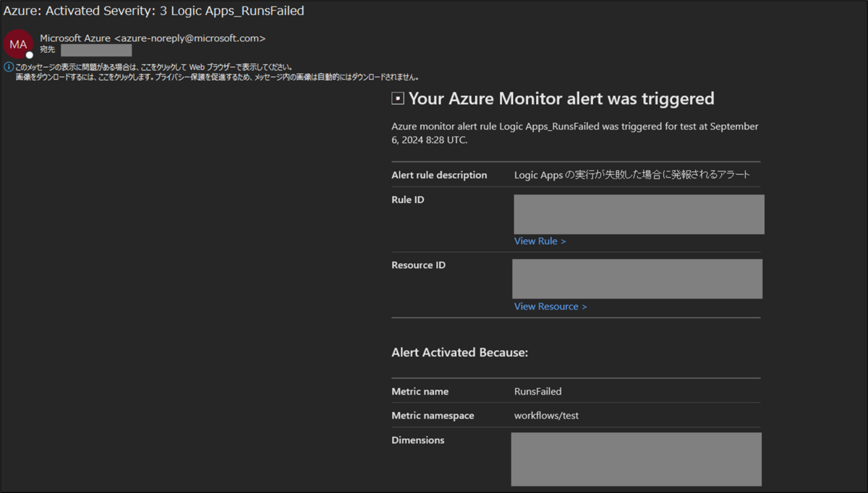Open the View Rule link

[x=540, y=241]
